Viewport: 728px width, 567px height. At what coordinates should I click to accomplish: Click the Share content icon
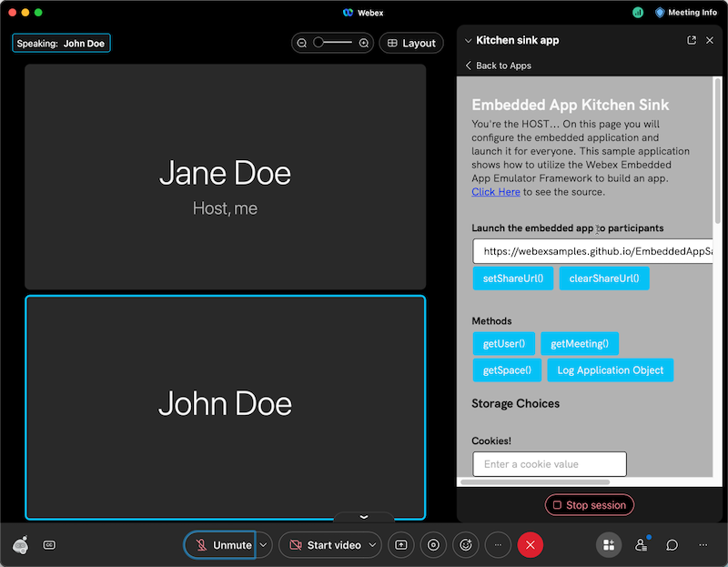click(400, 545)
